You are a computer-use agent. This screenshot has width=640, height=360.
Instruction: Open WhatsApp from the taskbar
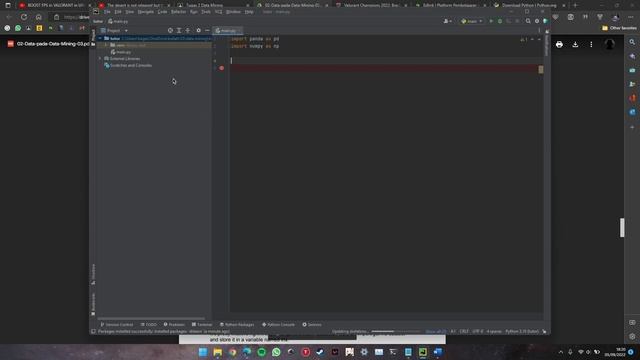click(x=276, y=352)
